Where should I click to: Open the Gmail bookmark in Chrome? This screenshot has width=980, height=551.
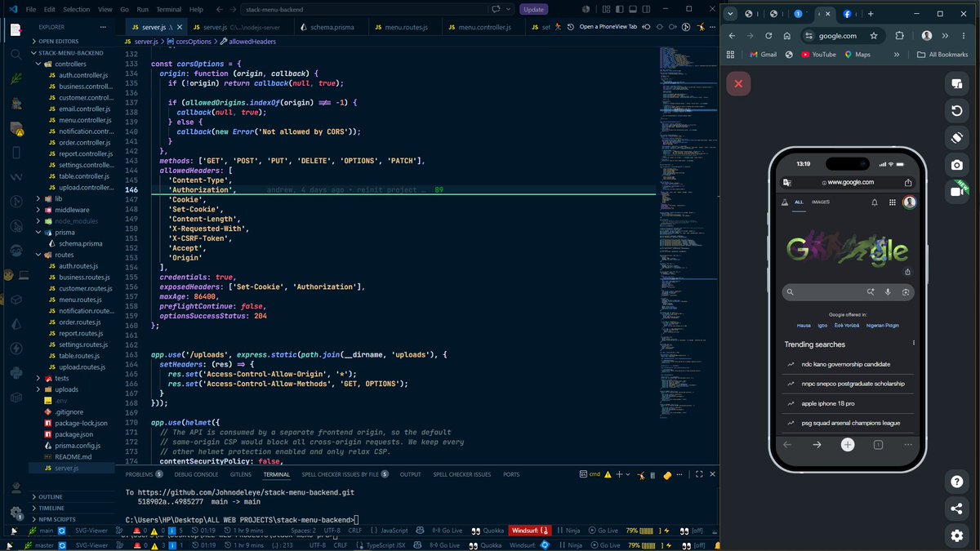click(764, 55)
